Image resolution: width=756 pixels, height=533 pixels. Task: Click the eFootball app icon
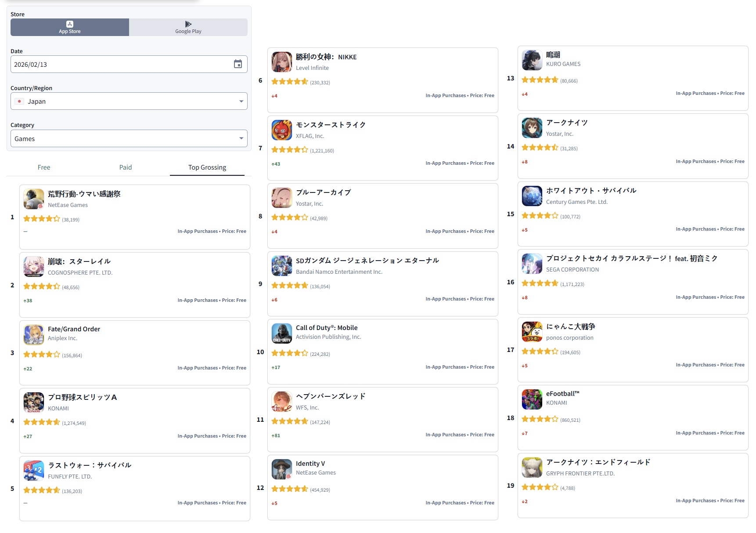click(532, 399)
